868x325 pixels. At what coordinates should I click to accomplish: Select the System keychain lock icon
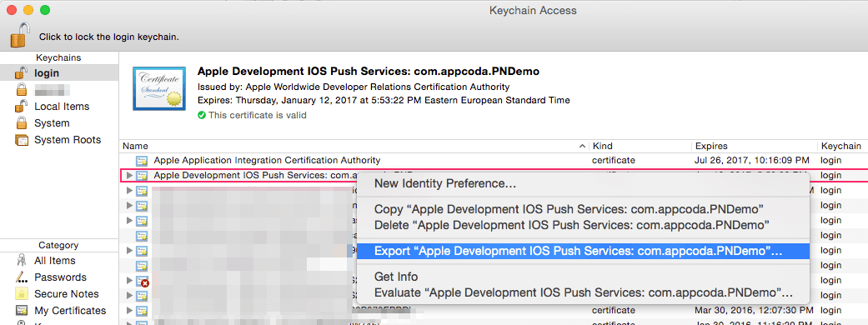pyautogui.click(x=22, y=122)
